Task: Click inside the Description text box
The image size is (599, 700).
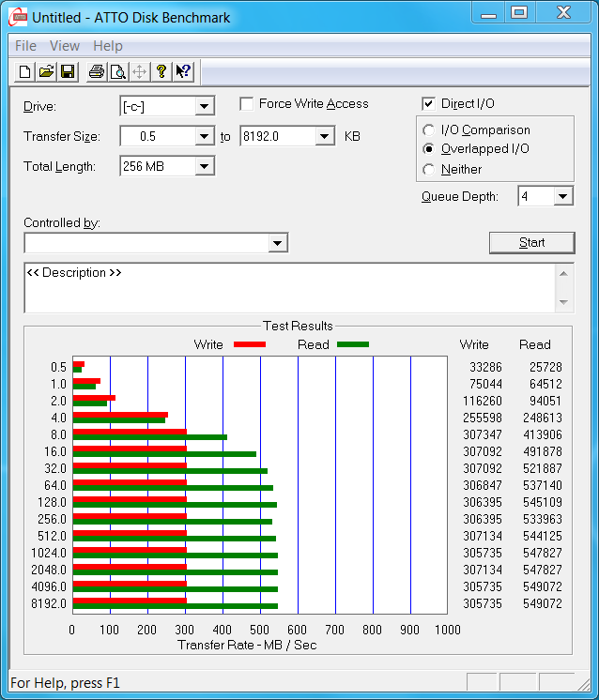Action: point(289,288)
